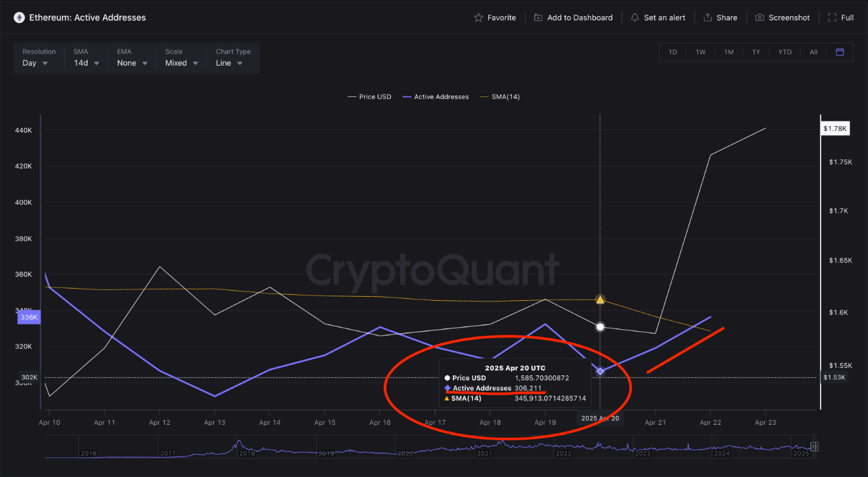Image resolution: width=868 pixels, height=477 pixels.
Task: Open the Resolution Day dropdown
Action: click(35, 63)
